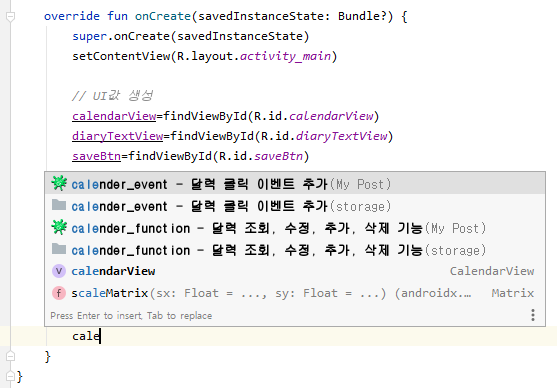Click R.id.diaryTextView resource reference
558x389 pixels.
324,136
